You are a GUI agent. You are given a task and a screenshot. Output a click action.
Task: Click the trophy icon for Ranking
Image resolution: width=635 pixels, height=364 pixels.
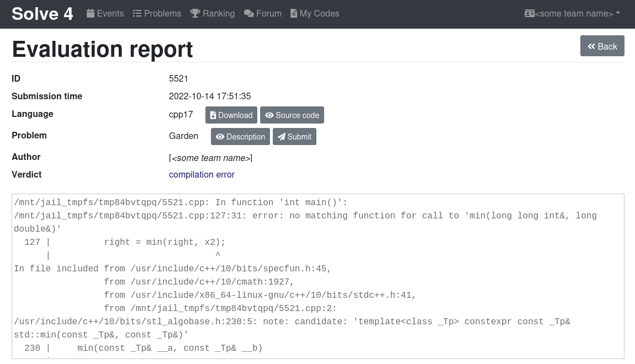[195, 13]
